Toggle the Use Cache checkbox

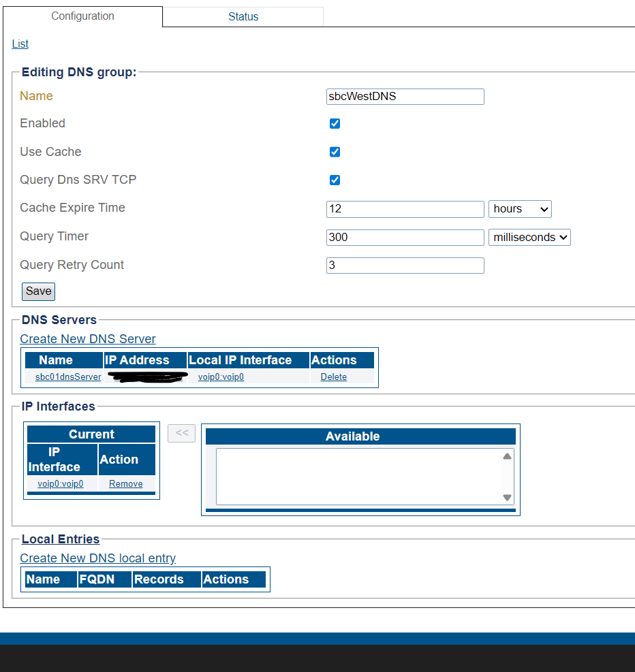[x=335, y=152]
